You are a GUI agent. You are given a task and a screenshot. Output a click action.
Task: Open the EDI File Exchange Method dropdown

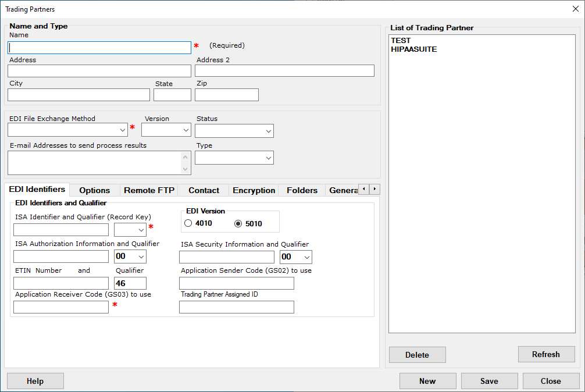click(x=67, y=130)
